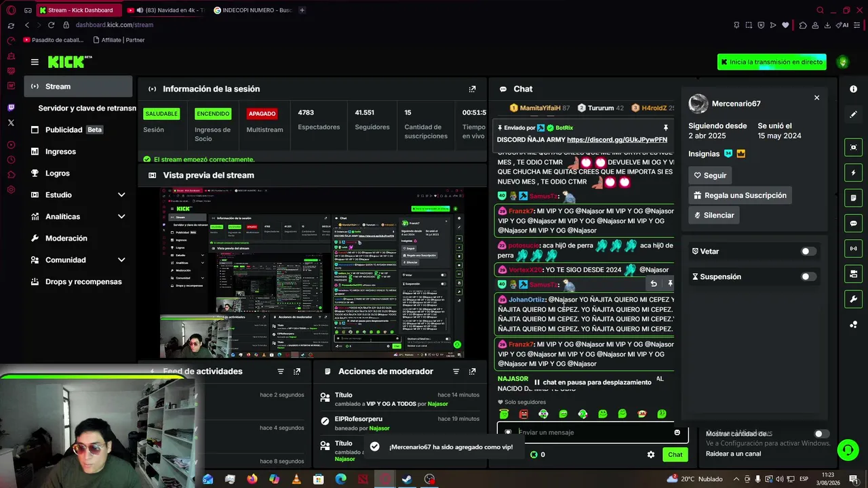Close the Mercenario67 user card
This screenshot has height=488, width=868.
pos(816,98)
